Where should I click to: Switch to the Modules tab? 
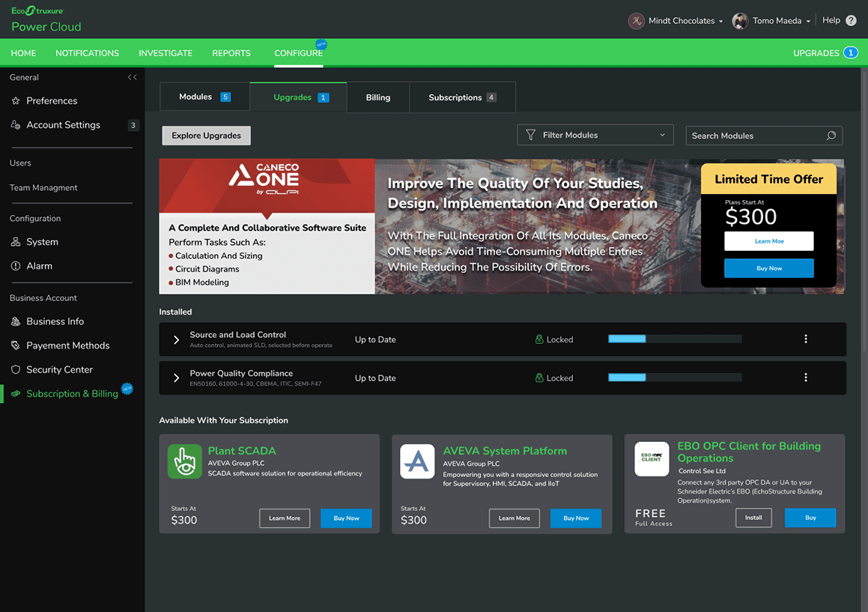pos(204,97)
